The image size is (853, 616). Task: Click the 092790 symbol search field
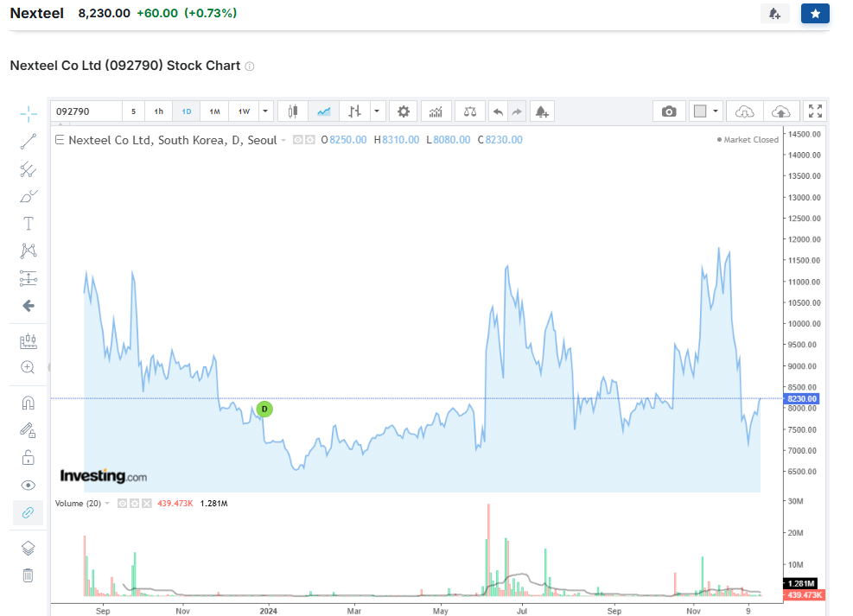pos(86,111)
